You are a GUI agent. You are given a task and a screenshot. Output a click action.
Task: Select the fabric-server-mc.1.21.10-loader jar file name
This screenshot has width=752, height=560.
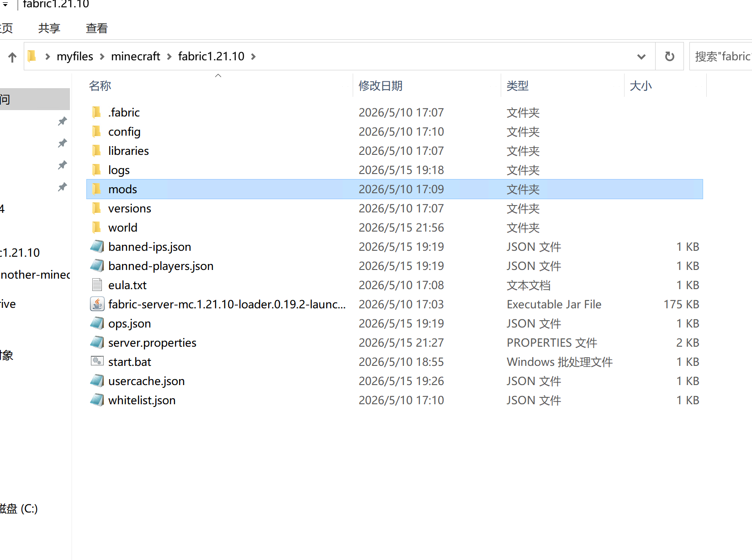pyautogui.click(x=227, y=304)
